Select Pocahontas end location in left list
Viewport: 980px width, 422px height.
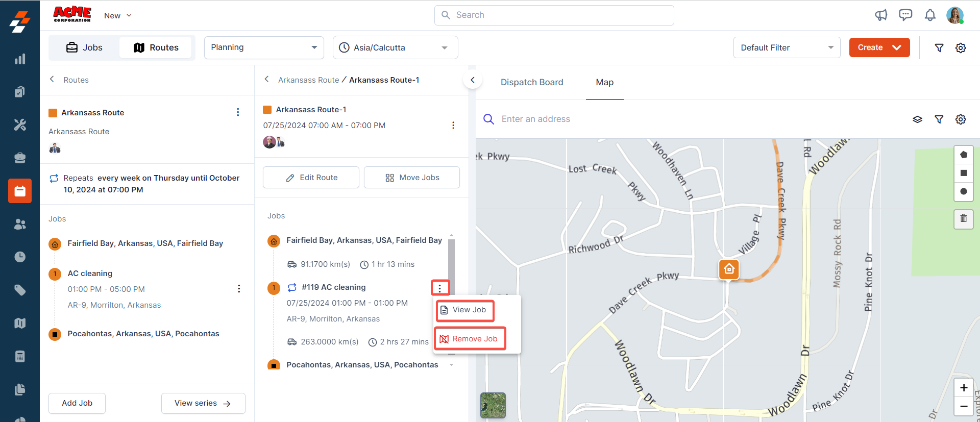click(x=143, y=334)
